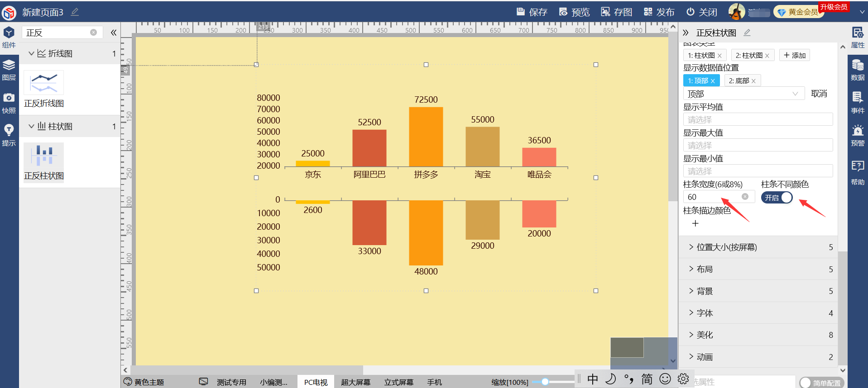868x388 pixels.
Task: Switch to 超大屏幕 tab
Action: 355,382
